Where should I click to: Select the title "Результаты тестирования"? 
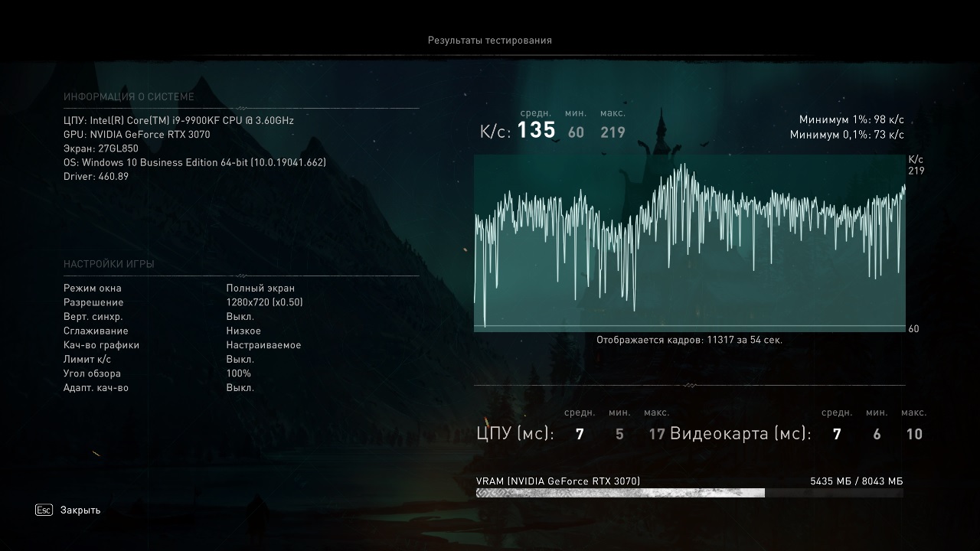click(490, 41)
